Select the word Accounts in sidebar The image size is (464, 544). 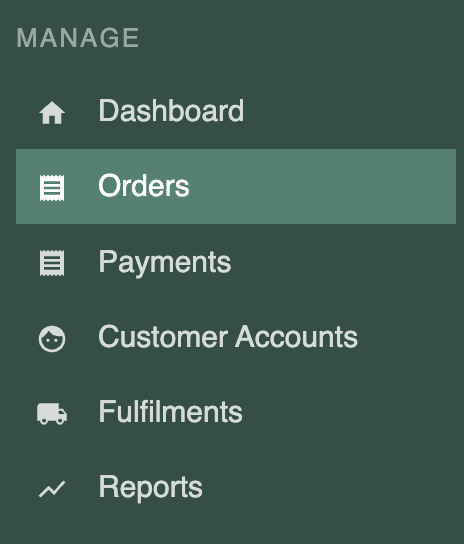297,337
